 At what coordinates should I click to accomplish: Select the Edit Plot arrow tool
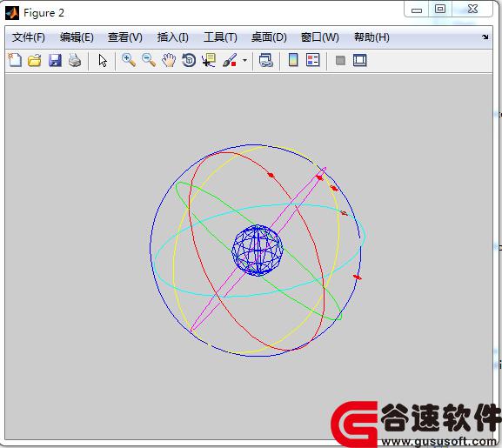click(x=103, y=61)
